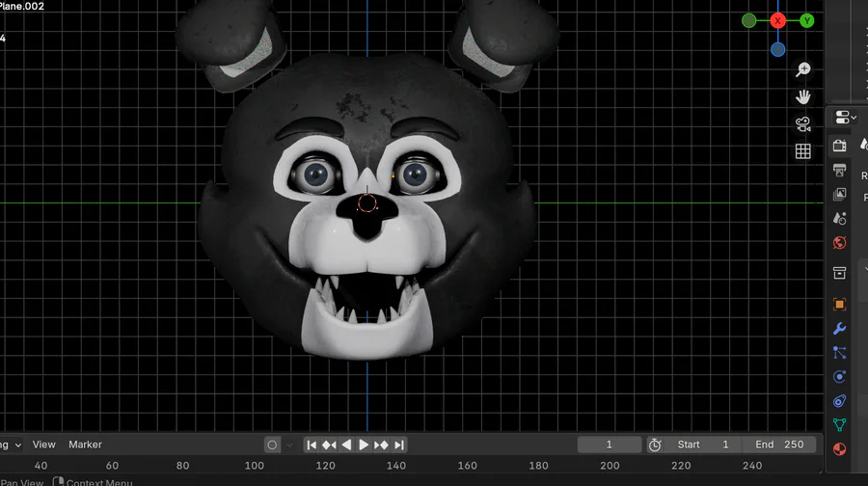Click the Start frame field
The image size is (868, 486).
pyautogui.click(x=702, y=445)
